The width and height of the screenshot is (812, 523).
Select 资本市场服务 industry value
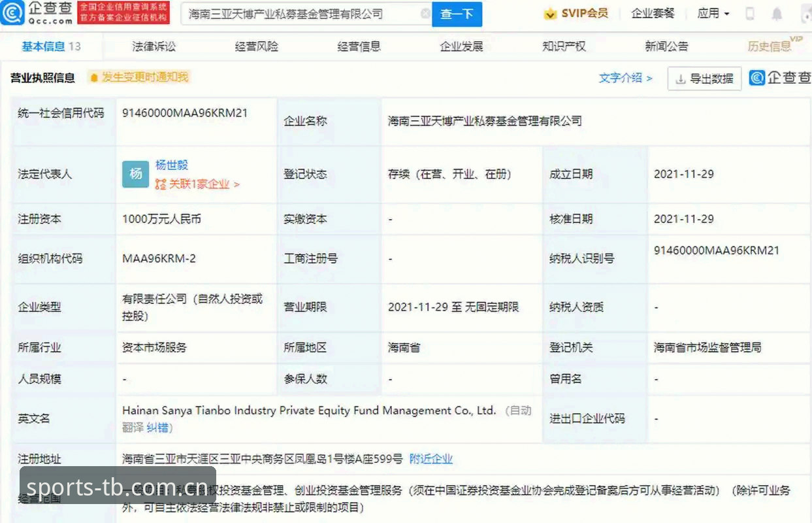154,348
